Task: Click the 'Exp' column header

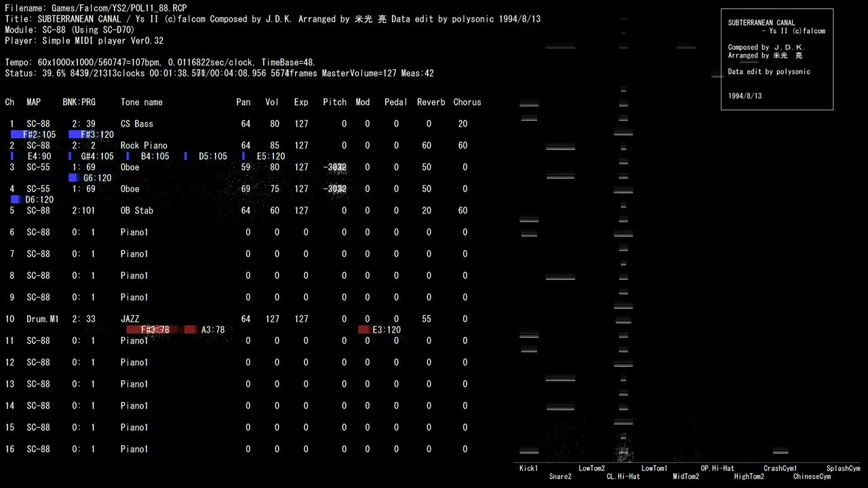Action: point(301,102)
